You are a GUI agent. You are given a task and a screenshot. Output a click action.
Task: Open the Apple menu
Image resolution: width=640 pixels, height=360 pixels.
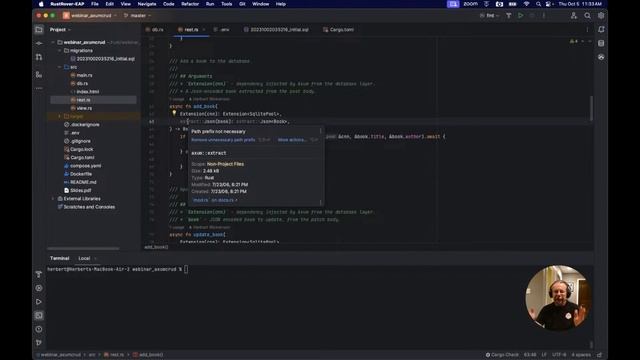[41, 4]
